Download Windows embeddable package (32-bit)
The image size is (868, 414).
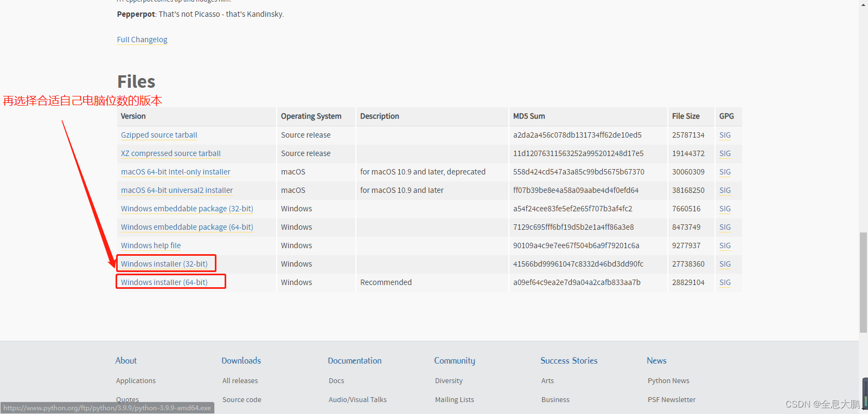coord(187,209)
